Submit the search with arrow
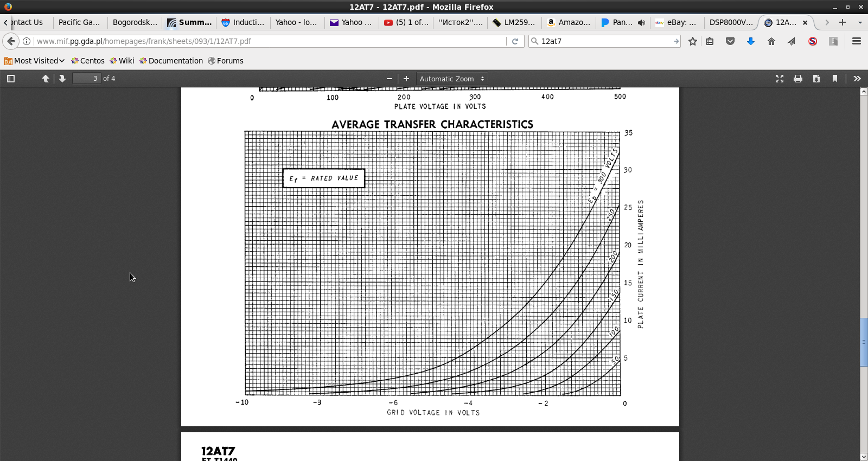Image resolution: width=868 pixels, height=461 pixels. pos(676,41)
